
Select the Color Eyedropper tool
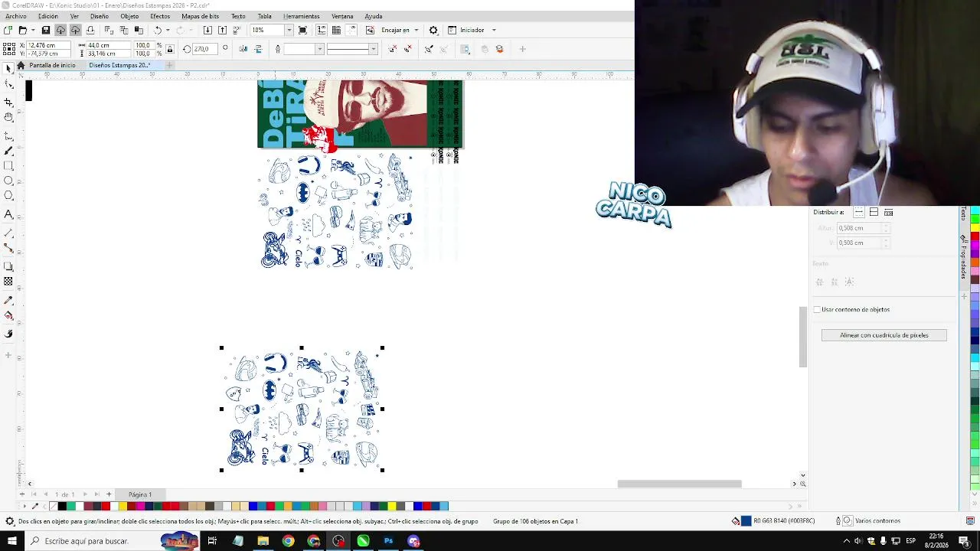pos(8,300)
